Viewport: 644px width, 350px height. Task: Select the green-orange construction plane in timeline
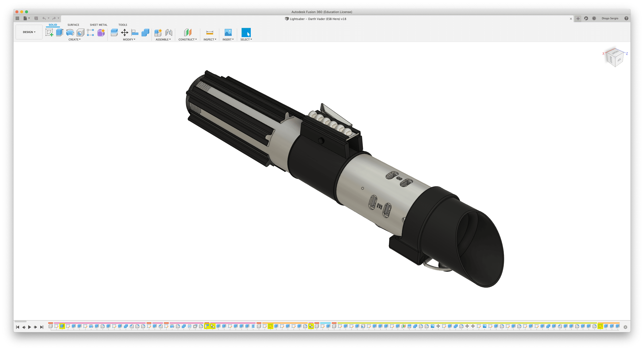404,326
